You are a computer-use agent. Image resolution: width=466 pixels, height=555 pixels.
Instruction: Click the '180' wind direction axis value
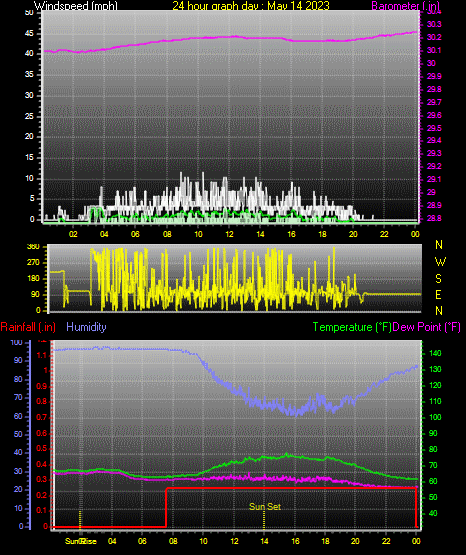[x=33, y=279]
